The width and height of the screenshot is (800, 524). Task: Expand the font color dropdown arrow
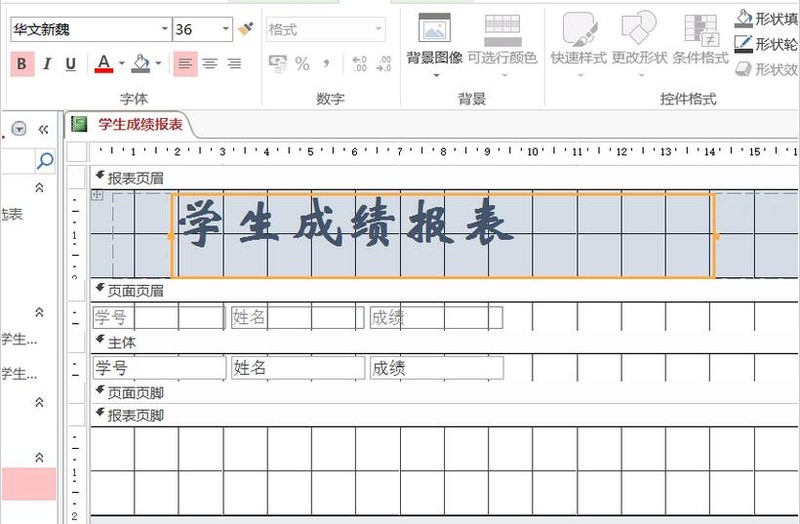[121, 64]
